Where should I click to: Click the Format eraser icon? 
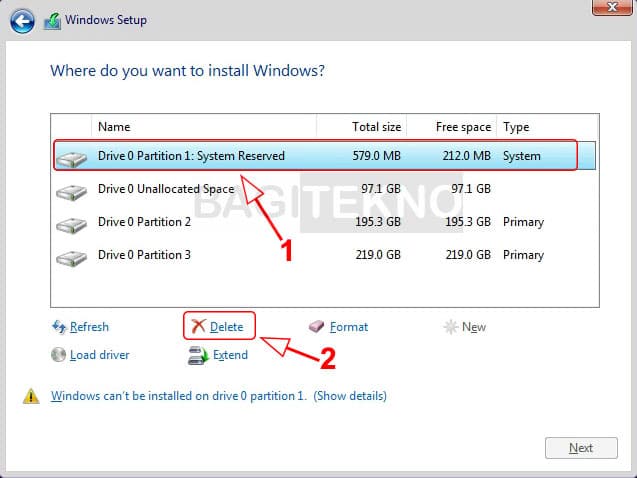(316, 326)
